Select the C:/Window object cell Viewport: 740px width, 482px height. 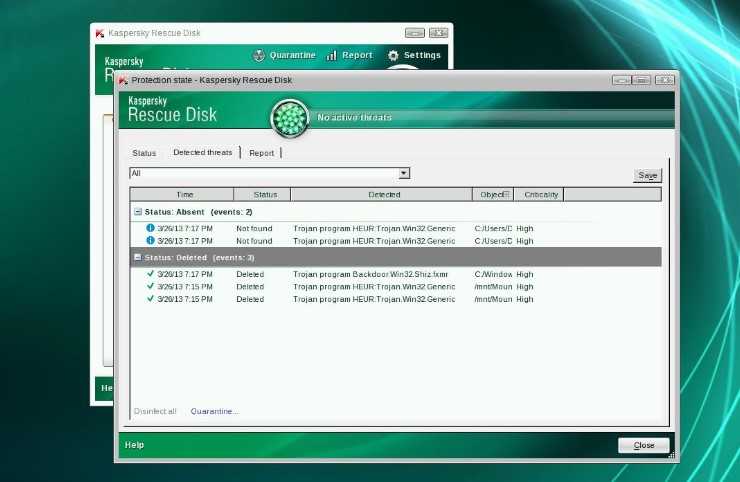(493, 274)
